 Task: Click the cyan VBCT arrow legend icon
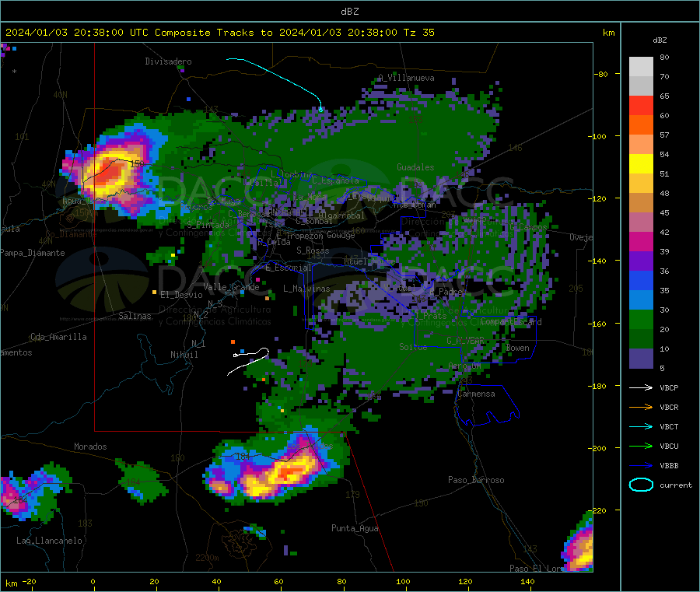641,426
